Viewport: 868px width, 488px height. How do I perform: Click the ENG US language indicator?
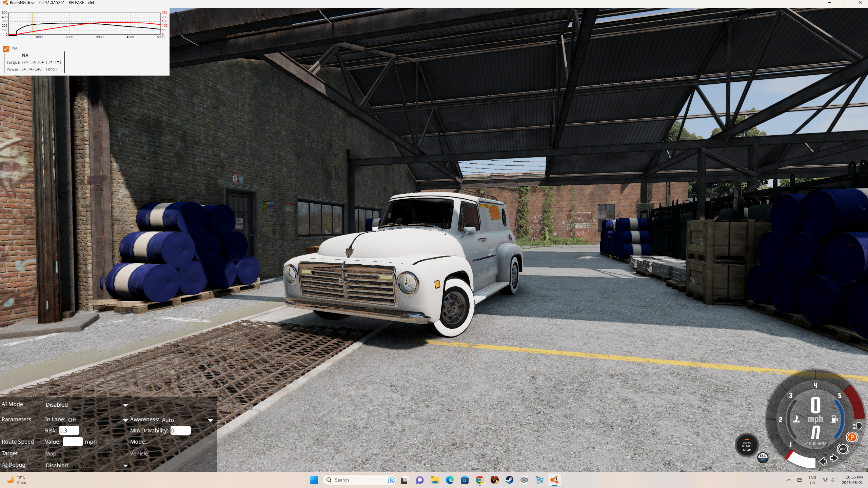pyautogui.click(x=812, y=480)
